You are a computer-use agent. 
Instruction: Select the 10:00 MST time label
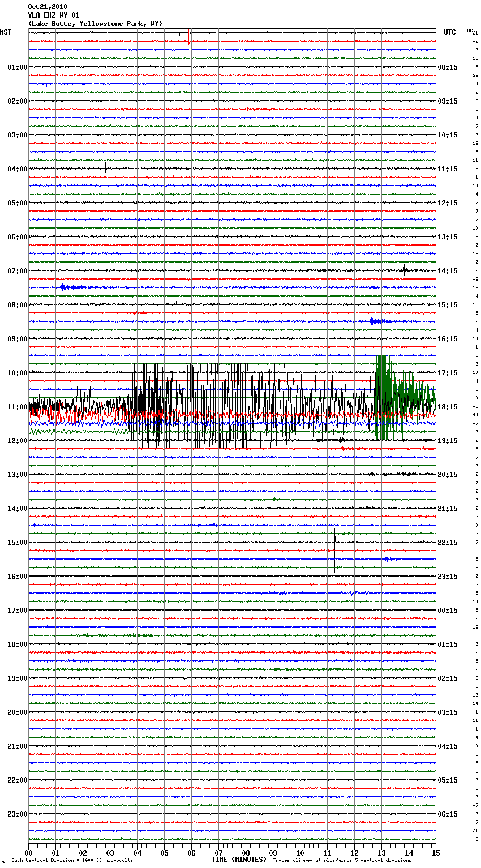click(18, 373)
